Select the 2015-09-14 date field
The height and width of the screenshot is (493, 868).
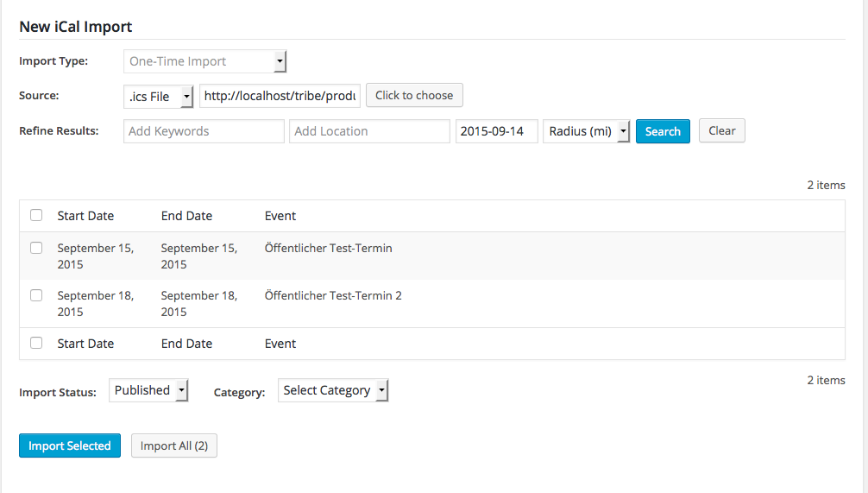pos(496,131)
